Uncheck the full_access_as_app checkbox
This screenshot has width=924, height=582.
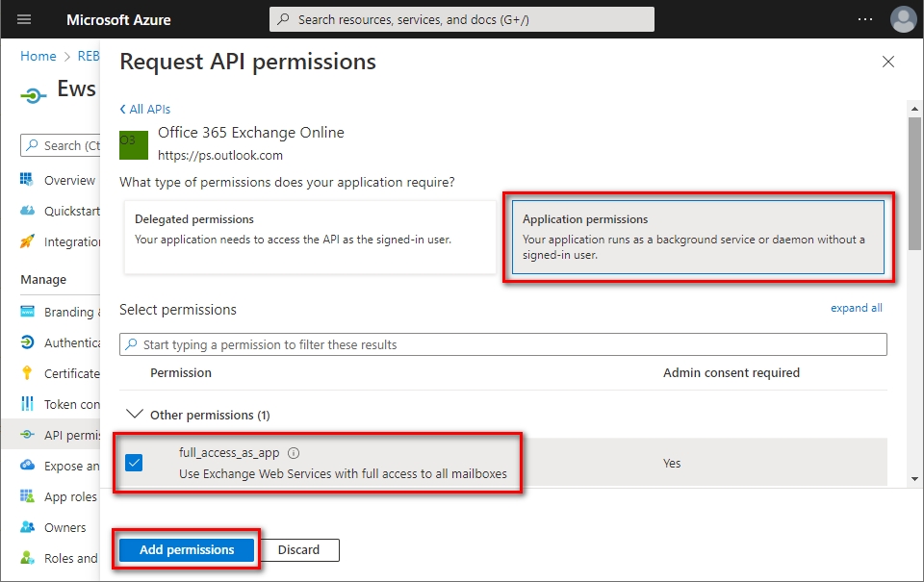134,463
